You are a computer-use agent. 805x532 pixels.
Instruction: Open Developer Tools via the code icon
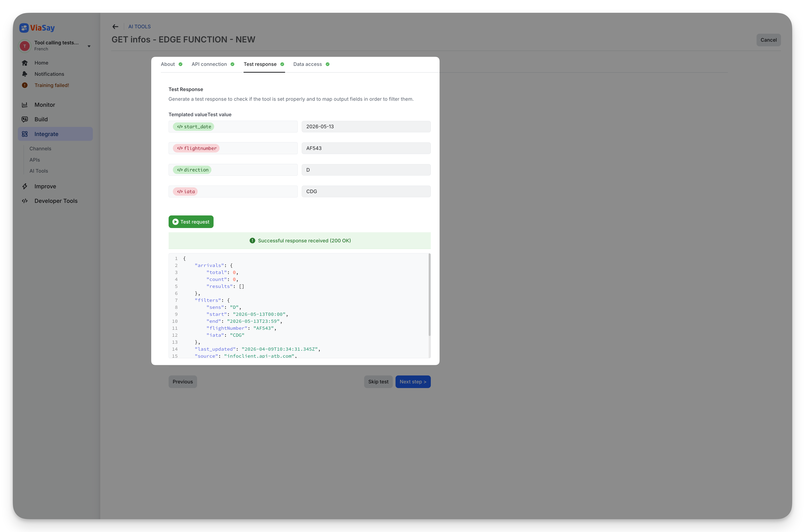coord(25,201)
